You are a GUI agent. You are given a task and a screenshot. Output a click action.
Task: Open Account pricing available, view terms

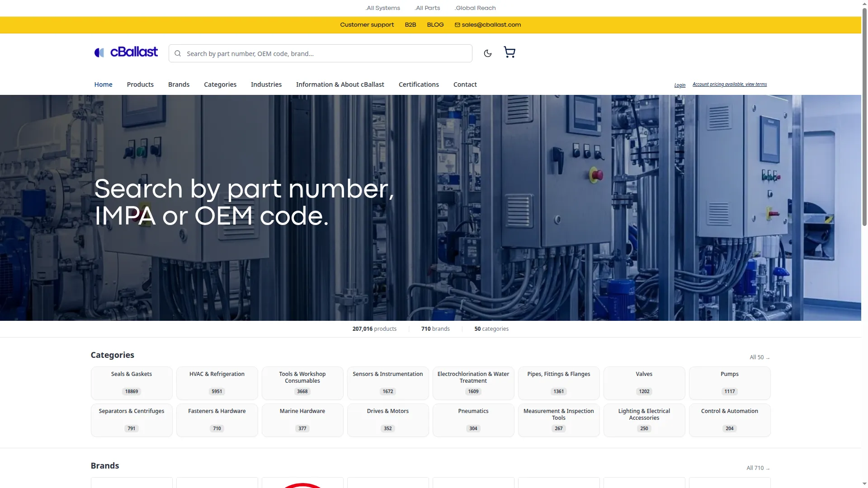[x=730, y=84]
